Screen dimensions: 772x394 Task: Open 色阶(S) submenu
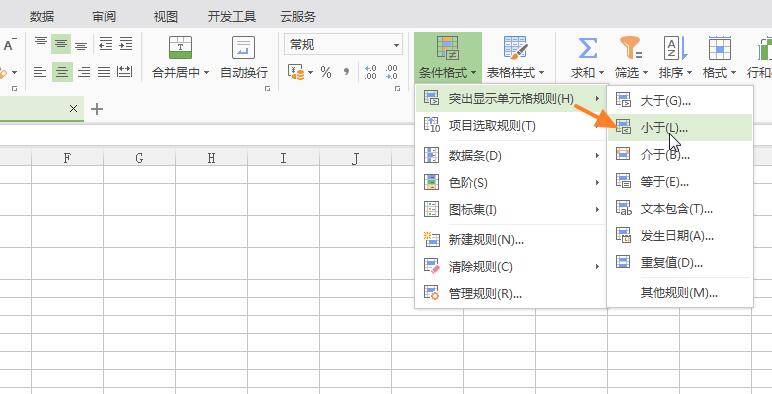pyautogui.click(x=511, y=183)
